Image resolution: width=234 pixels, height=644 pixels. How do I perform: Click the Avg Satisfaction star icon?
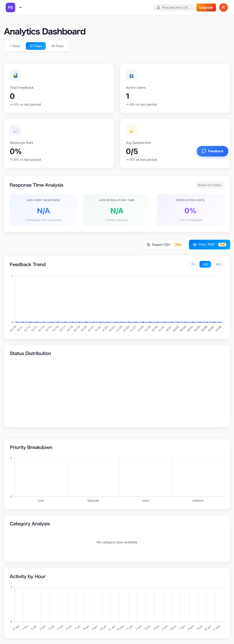pyautogui.click(x=132, y=131)
